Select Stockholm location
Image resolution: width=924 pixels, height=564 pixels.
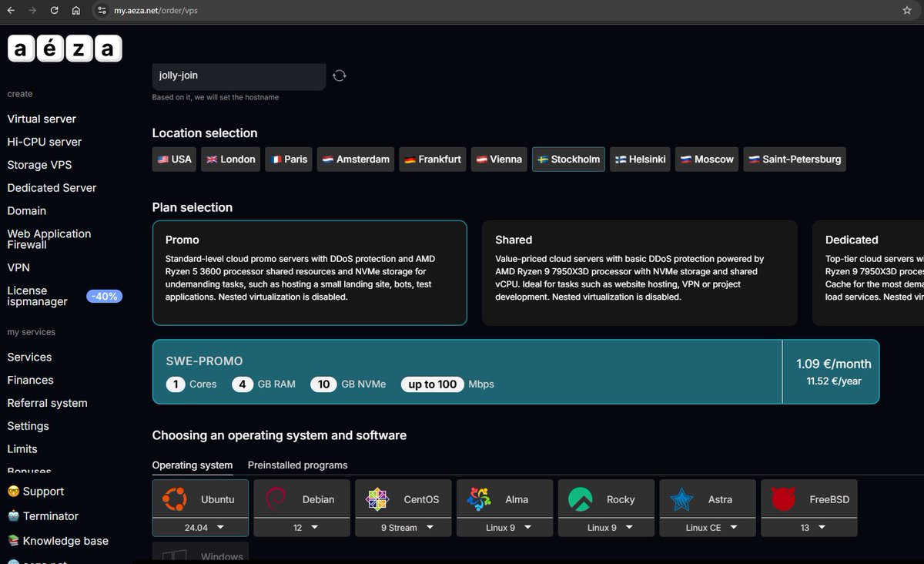pyautogui.click(x=568, y=159)
